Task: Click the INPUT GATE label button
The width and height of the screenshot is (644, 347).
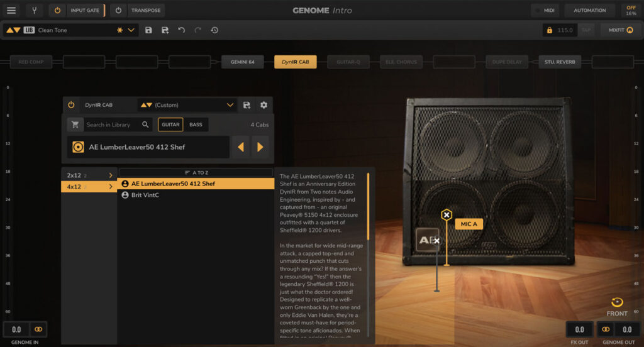Action: coord(85,10)
